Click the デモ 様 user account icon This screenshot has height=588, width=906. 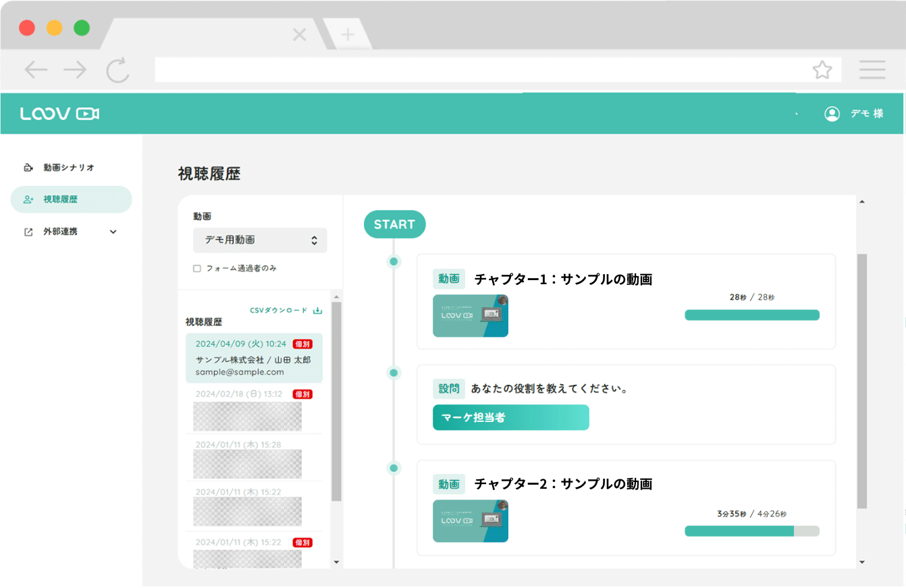832,113
